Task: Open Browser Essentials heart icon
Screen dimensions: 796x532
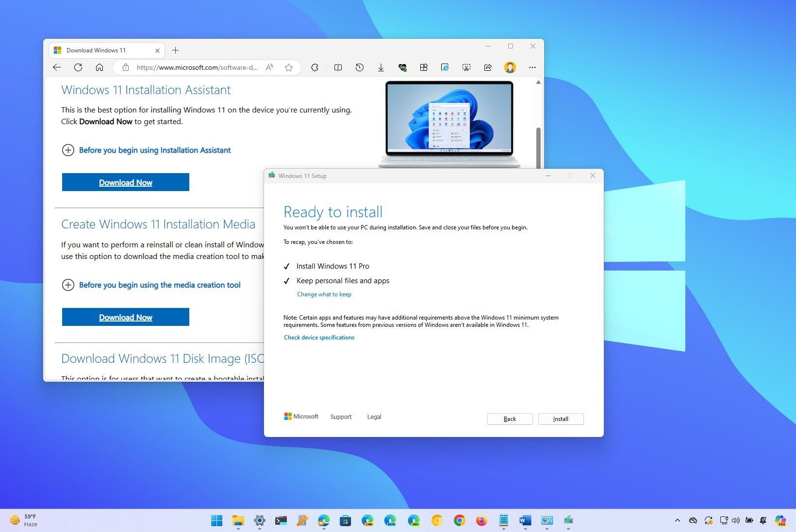Action: pyautogui.click(x=402, y=67)
